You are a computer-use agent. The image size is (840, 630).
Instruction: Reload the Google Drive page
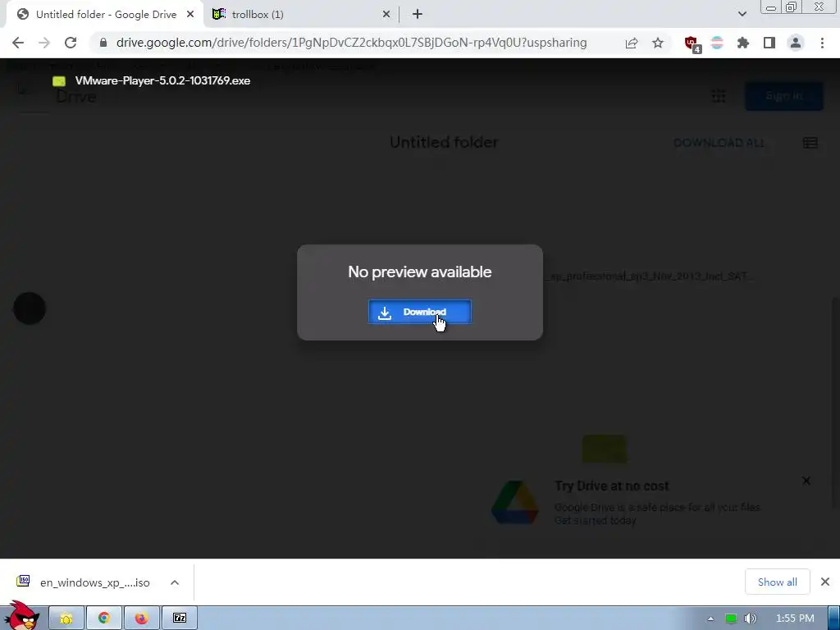point(71,43)
